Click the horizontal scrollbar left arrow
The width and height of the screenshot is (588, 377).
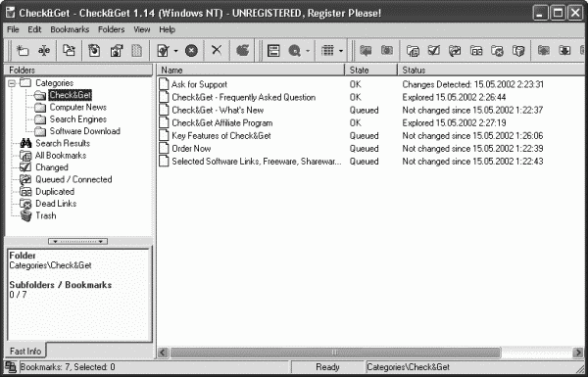pos(163,353)
